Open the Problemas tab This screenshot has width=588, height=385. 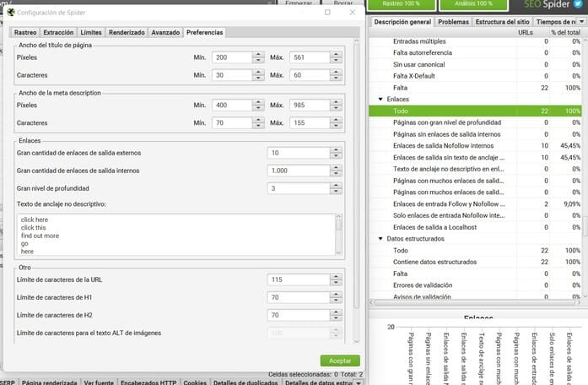pos(453,22)
